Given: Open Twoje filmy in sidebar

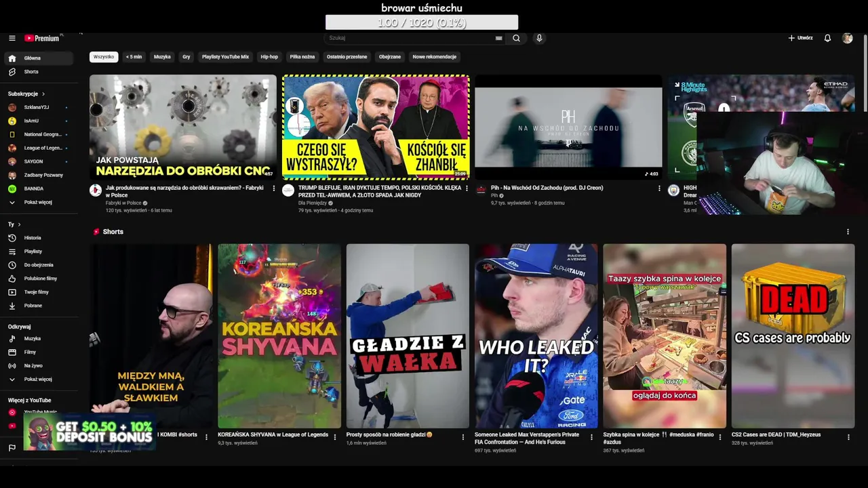Looking at the screenshot, I should 39,292.
